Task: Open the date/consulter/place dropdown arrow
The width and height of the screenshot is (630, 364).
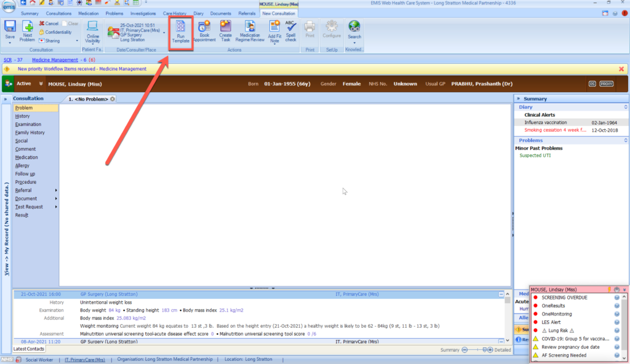Action: pos(164,33)
